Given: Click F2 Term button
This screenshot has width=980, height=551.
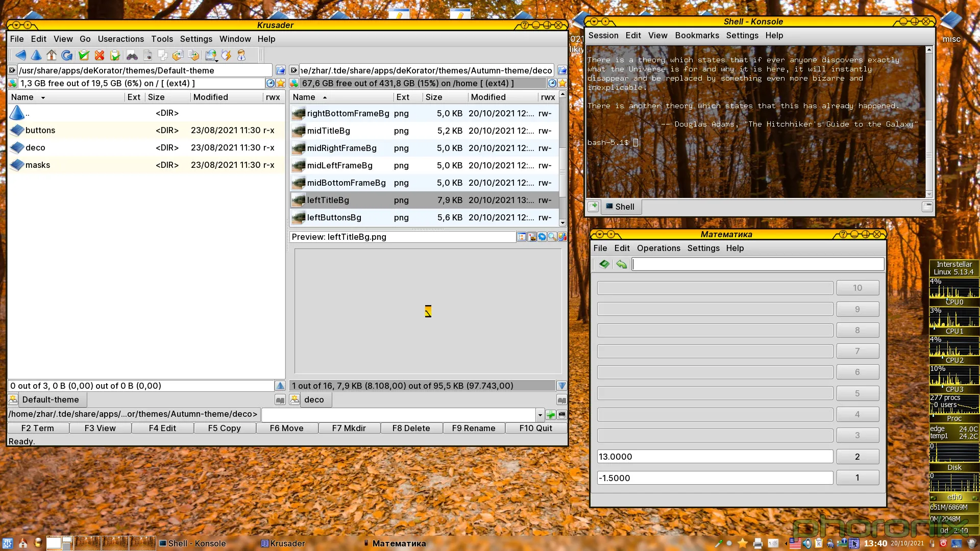Looking at the screenshot, I should 38,428.
